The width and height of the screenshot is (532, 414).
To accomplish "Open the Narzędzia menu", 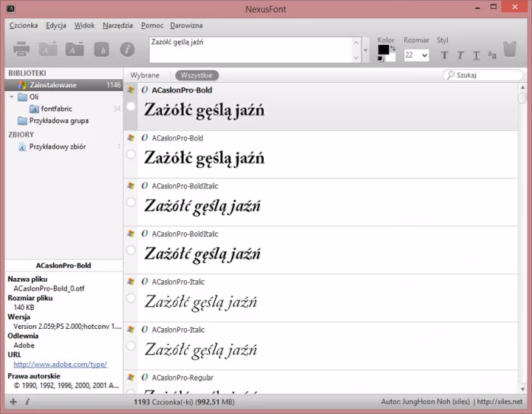I will point(118,25).
